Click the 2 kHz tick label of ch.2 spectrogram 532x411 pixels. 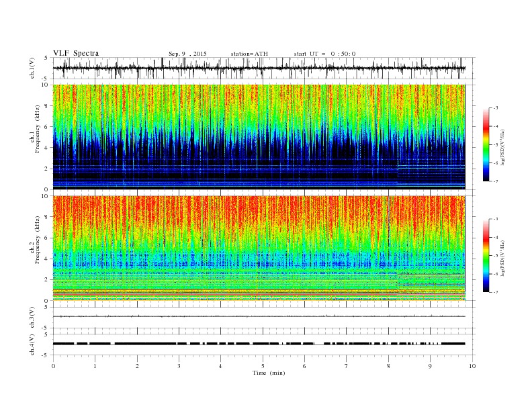click(x=46, y=280)
